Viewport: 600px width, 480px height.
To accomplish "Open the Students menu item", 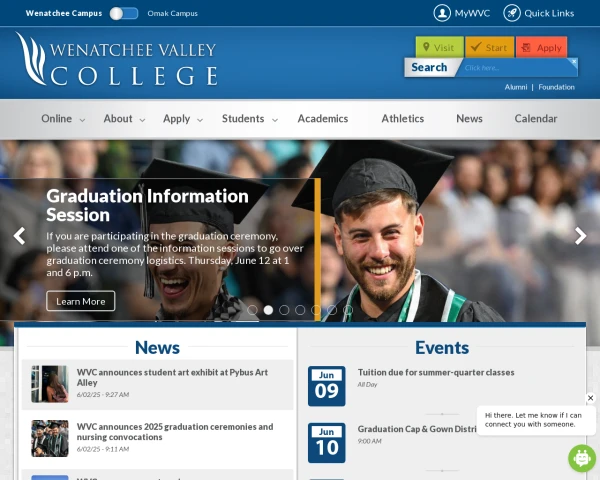I will coord(243,119).
